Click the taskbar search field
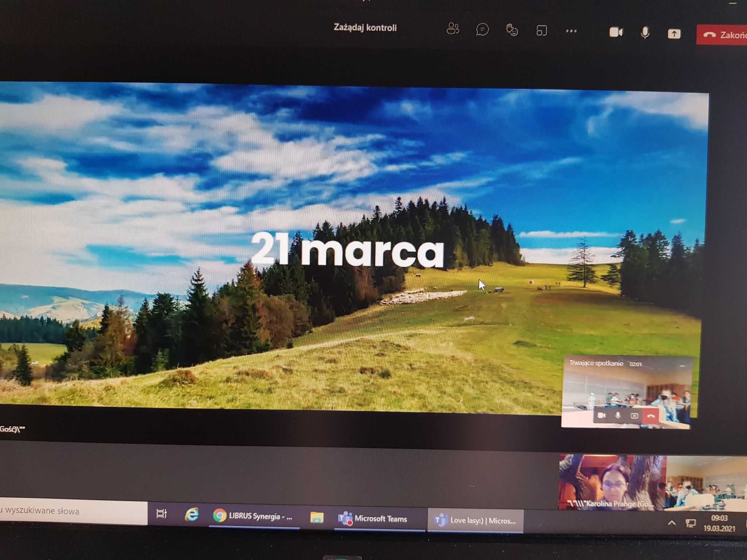The height and width of the screenshot is (560, 747). (x=73, y=511)
